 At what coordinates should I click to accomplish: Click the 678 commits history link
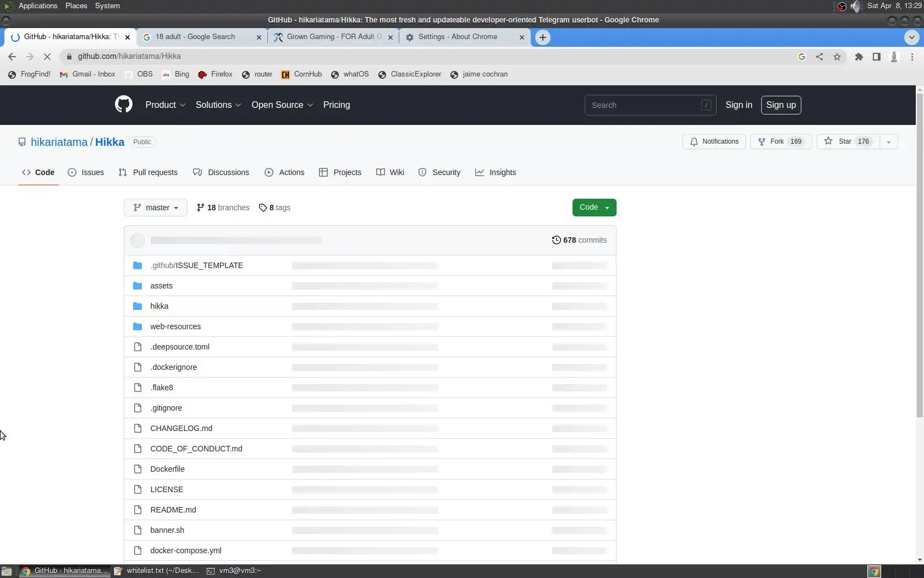(x=579, y=240)
